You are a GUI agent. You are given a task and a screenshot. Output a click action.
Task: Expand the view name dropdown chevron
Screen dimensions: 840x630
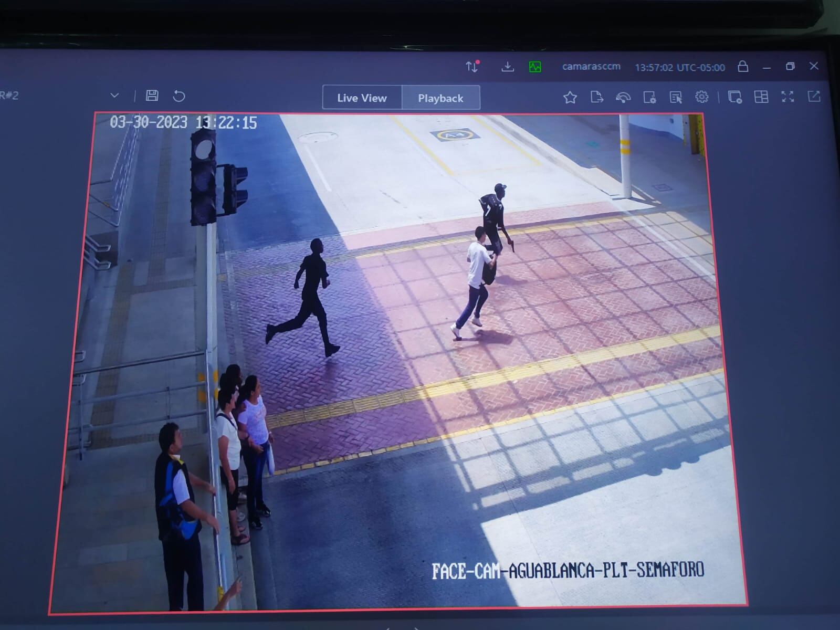click(x=114, y=96)
